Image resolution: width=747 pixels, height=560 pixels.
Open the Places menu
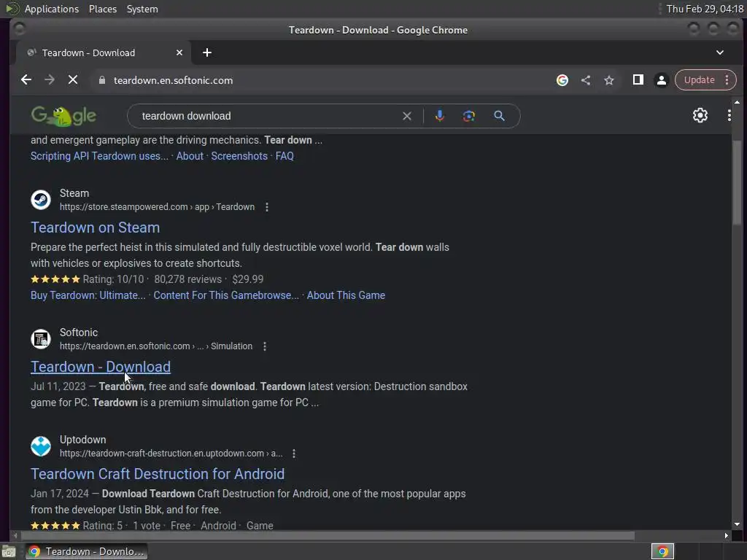point(103,9)
